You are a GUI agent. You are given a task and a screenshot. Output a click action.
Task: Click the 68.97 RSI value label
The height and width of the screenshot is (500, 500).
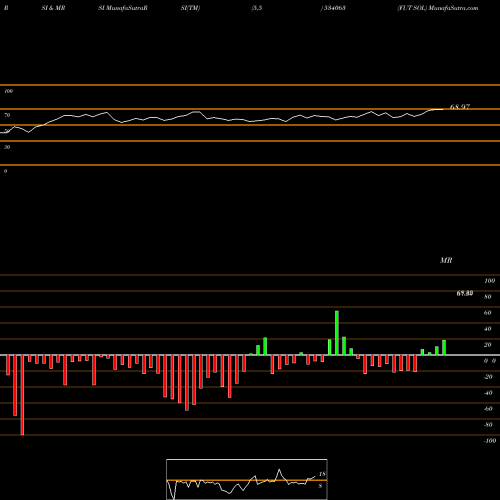coord(460,107)
